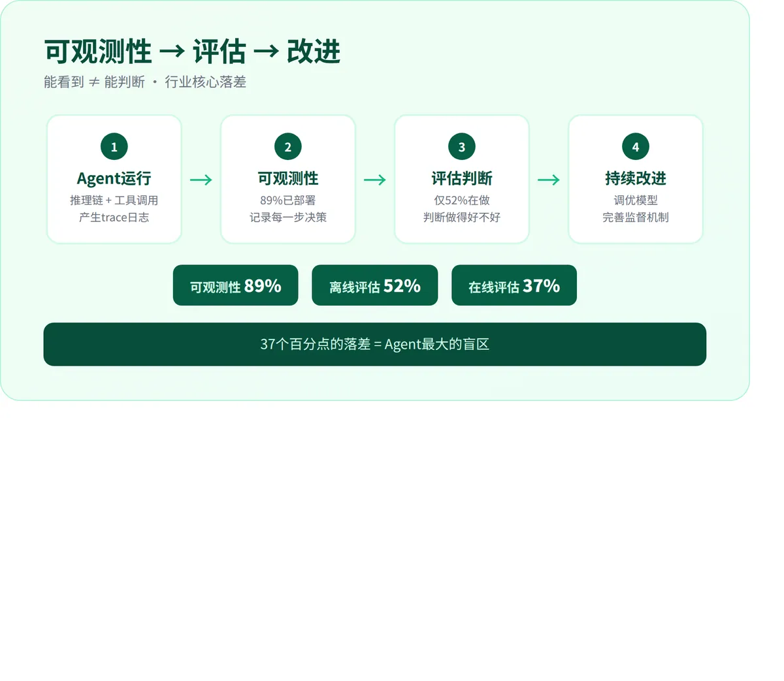
Task: Click the step 3 number badge
Action: point(462,147)
